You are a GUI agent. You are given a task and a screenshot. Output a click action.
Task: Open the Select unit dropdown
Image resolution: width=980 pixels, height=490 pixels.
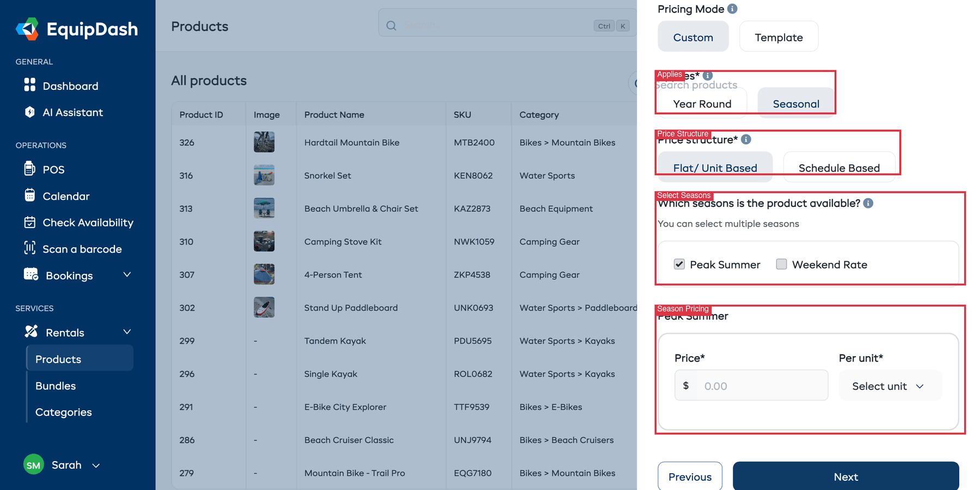[890, 385]
